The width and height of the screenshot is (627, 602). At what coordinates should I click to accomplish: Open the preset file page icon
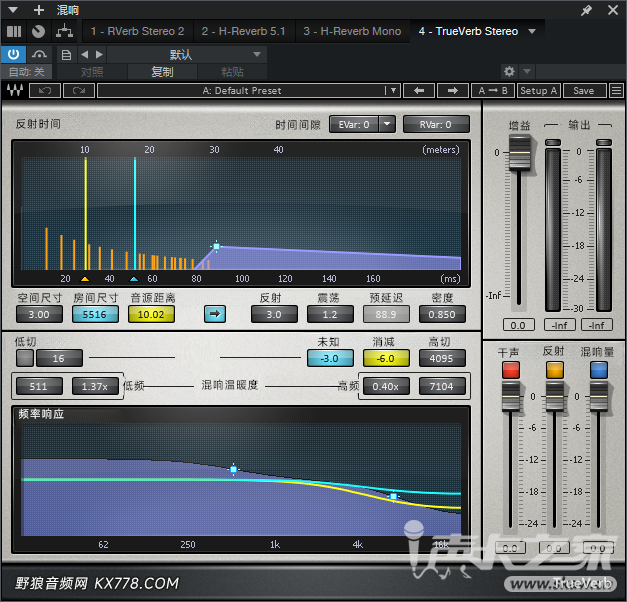click(x=66, y=54)
